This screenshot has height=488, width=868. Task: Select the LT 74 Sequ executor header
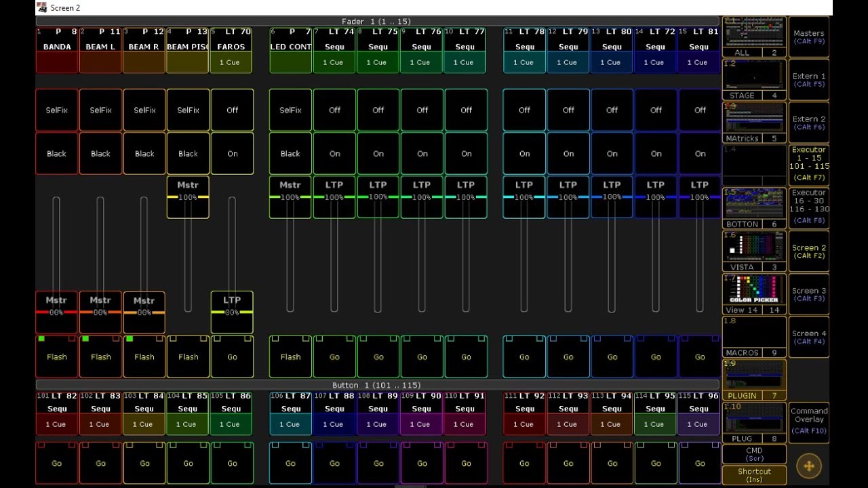click(334, 50)
